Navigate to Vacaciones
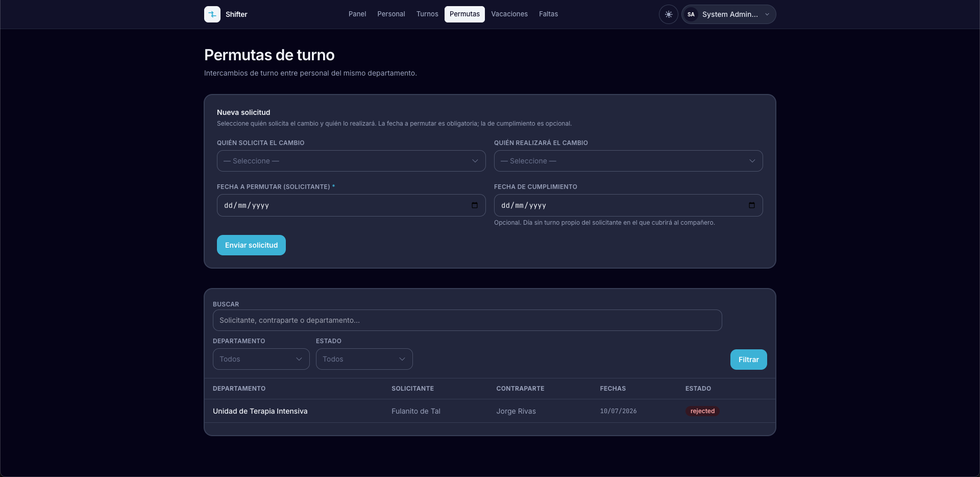This screenshot has height=477, width=980. (x=509, y=14)
